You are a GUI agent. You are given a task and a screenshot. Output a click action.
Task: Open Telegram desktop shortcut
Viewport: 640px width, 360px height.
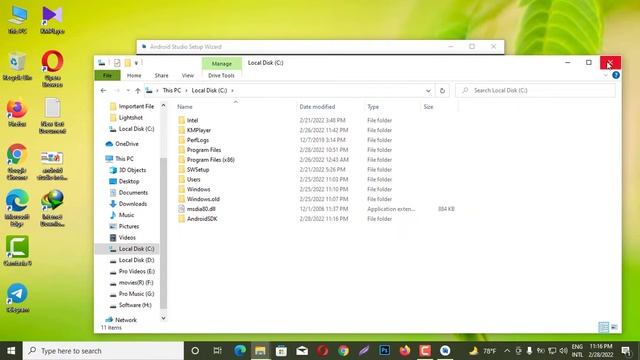(x=17, y=298)
